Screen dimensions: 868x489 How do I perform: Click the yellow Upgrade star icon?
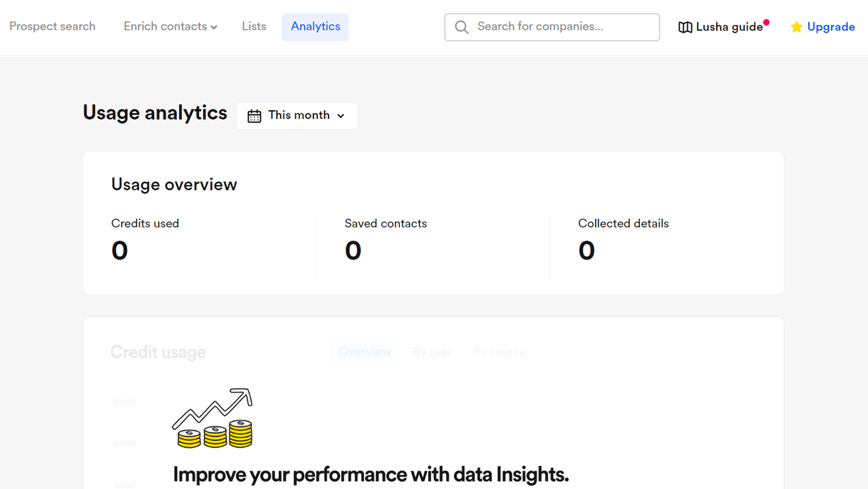point(797,27)
